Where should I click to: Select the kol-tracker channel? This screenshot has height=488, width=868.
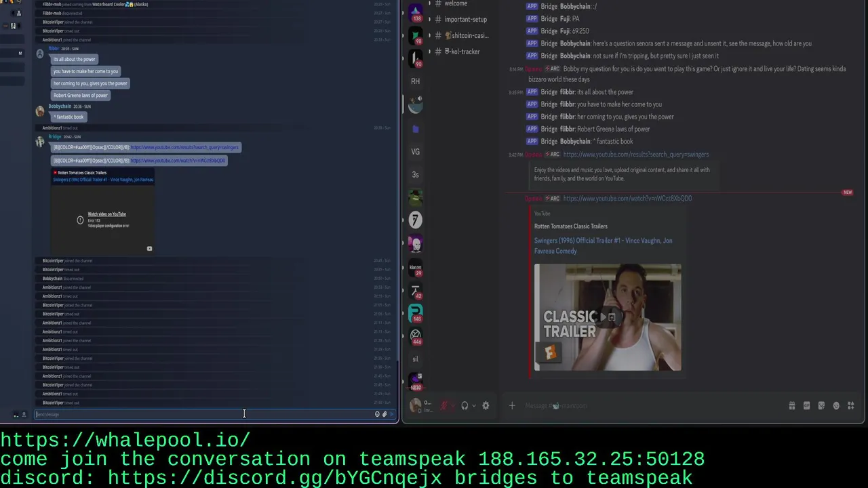pyautogui.click(x=461, y=52)
